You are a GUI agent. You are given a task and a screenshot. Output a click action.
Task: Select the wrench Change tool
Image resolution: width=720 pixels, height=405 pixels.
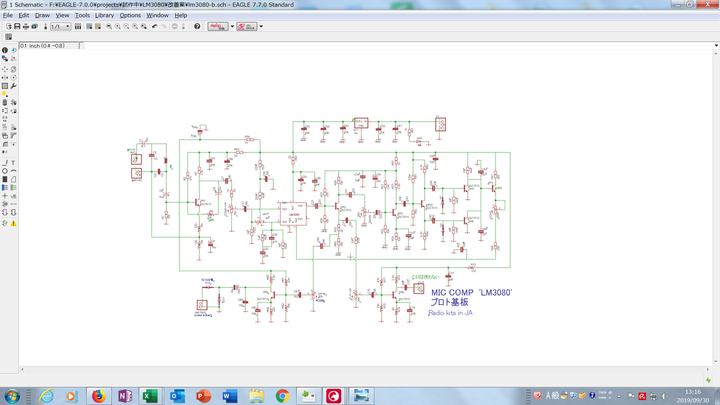point(13,86)
